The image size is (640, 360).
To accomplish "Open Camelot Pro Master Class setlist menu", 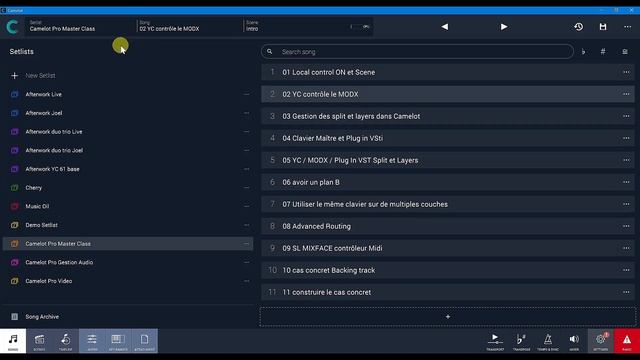I will (247, 244).
